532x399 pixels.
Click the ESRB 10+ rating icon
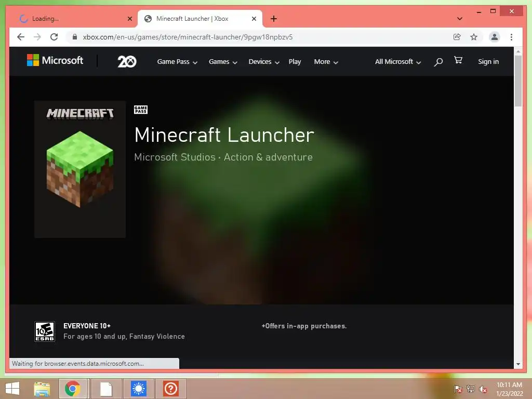[x=45, y=331]
